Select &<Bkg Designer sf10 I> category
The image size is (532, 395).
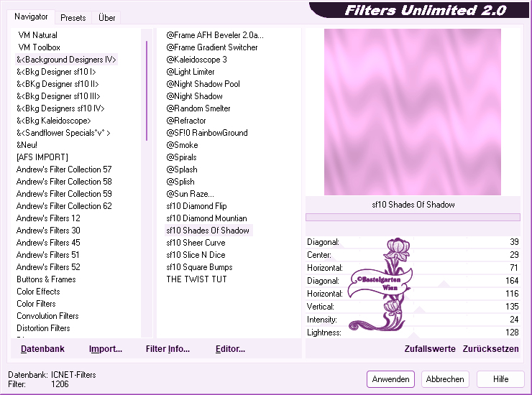pos(56,72)
